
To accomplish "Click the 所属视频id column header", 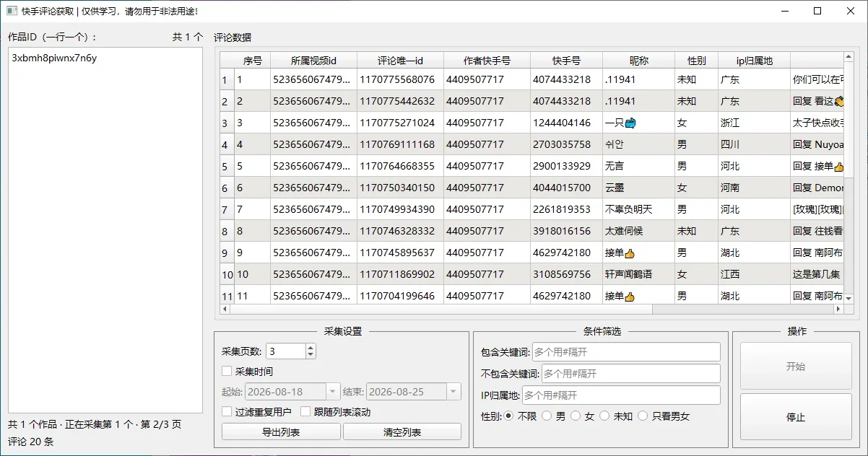I will 314,61.
